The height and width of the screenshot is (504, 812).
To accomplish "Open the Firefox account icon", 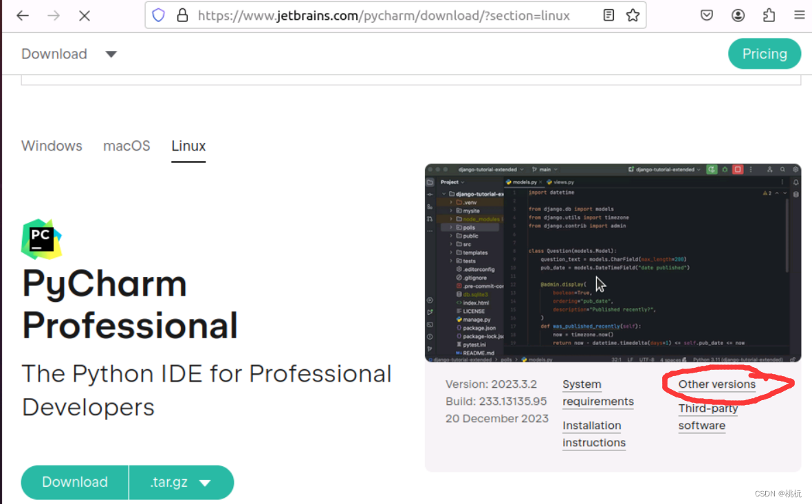I will tap(738, 14).
